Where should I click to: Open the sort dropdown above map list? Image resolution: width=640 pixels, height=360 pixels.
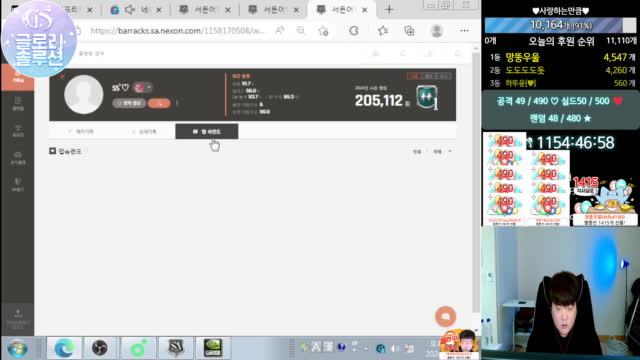pyautogui.click(x=442, y=151)
